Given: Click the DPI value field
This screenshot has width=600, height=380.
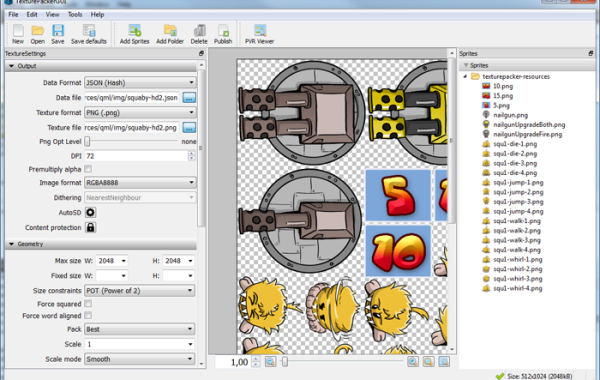Looking at the screenshot, I should tap(136, 156).
